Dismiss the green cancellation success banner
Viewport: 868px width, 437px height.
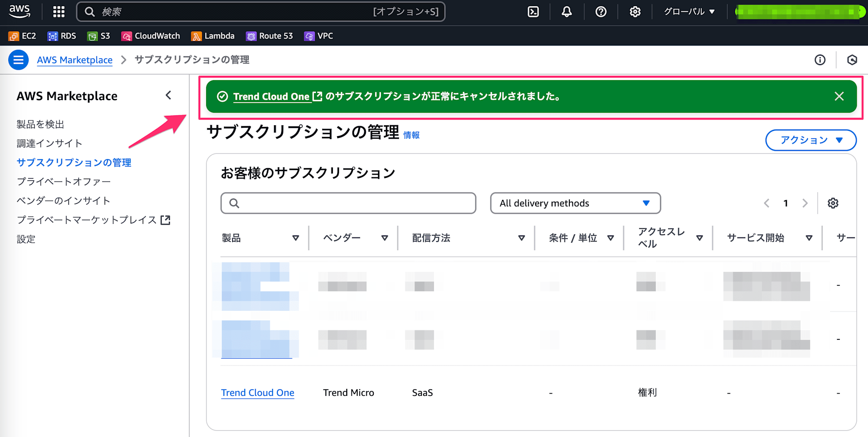pyautogui.click(x=839, y=96)
